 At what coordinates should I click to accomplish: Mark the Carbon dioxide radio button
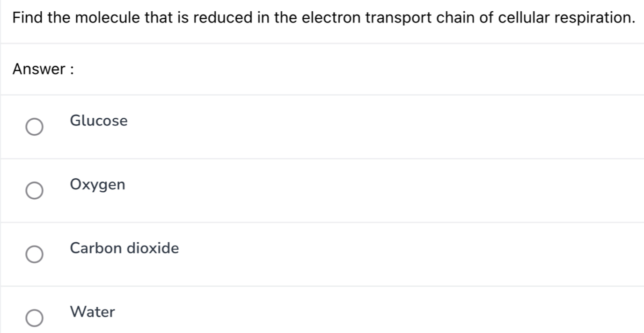pyautogui.click(x=33, y=254)
